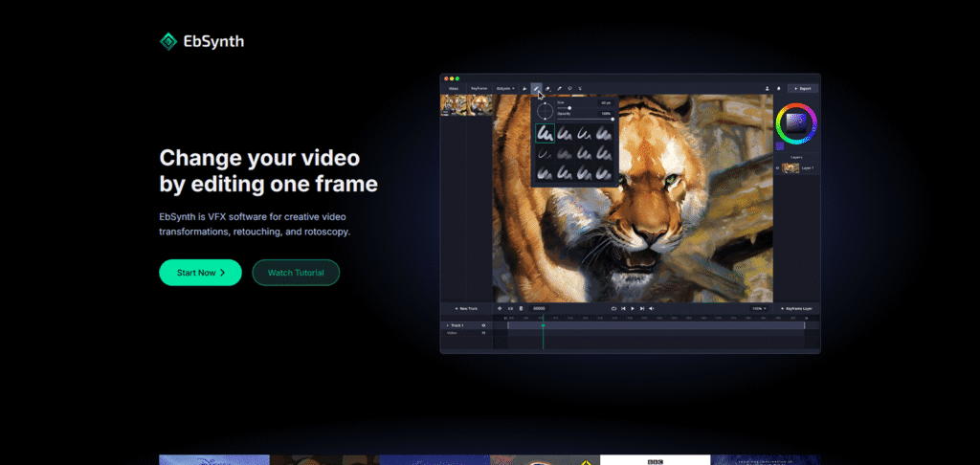This screenshot has height=465, width=980.
Task: Click the split clip icon above timeline
Action: click(510, 309)
